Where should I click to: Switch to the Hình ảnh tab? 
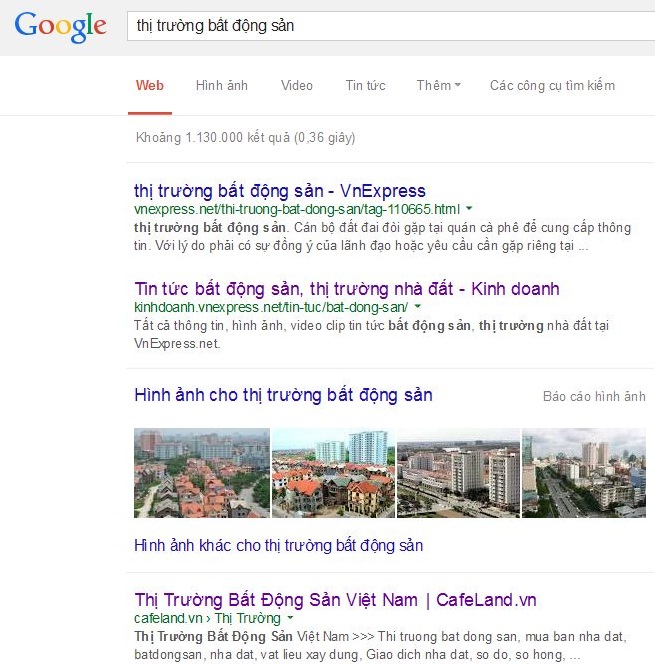pyautogui.click(x=222, y=85)
